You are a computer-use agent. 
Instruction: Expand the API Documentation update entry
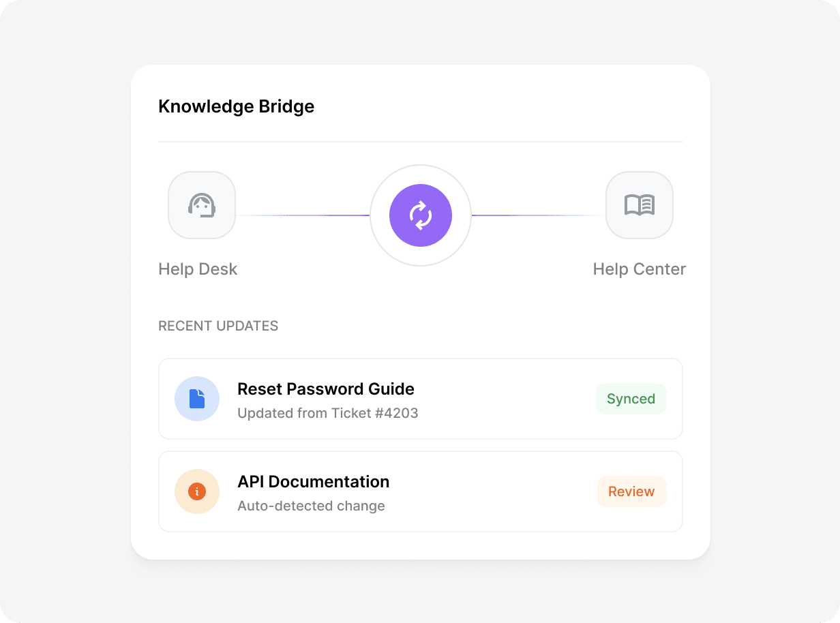pos(421,491)
